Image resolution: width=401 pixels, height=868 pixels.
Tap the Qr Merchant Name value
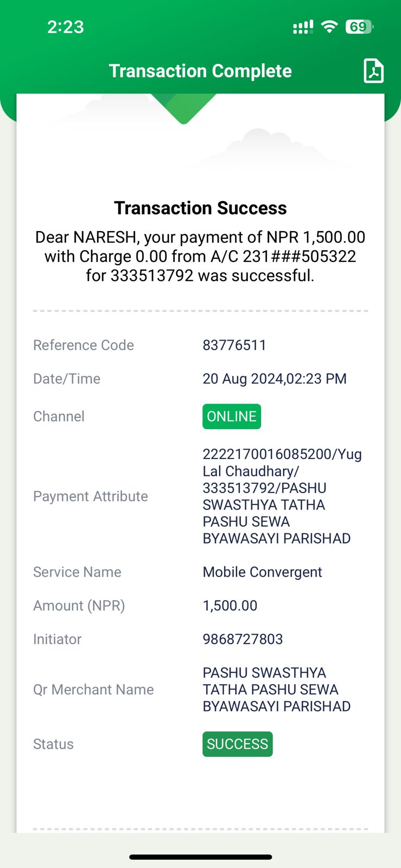tap(277, 690)
